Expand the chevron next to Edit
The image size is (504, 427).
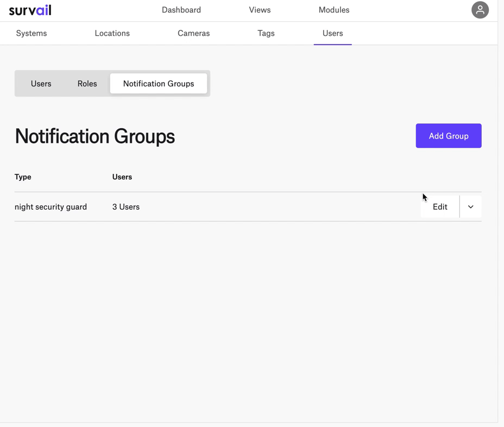[x=470, y=207]
